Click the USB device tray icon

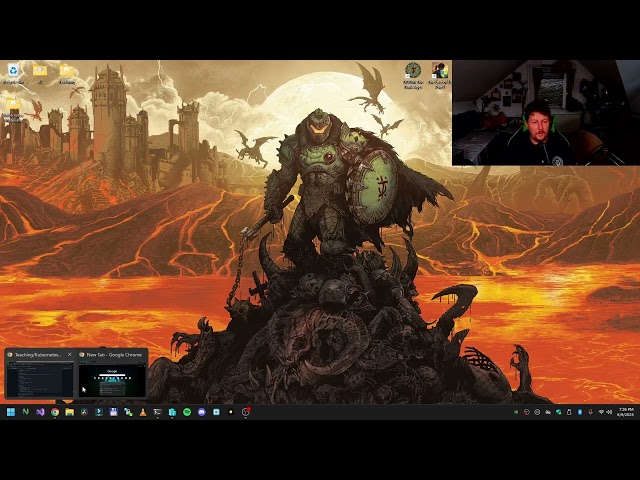coord(569,412)
